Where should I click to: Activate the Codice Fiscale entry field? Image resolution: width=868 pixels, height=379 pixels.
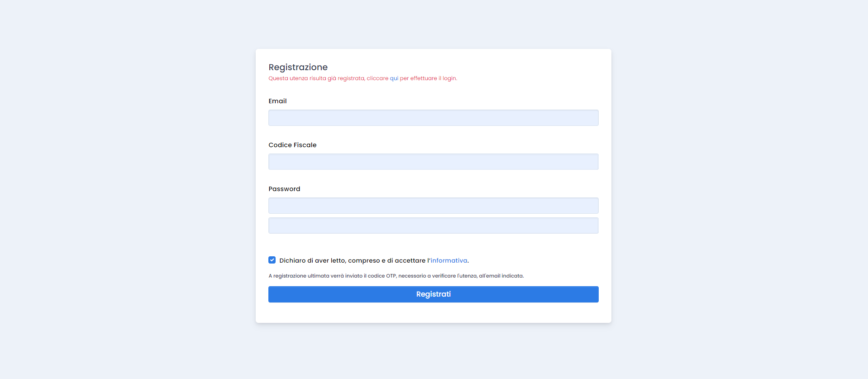click(x=433, y=161)
